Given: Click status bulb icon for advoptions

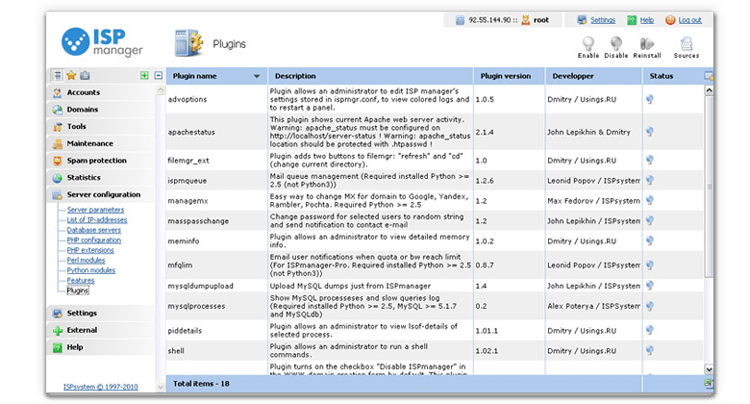Looking at the screenshot, I should (x=650, y=99).
